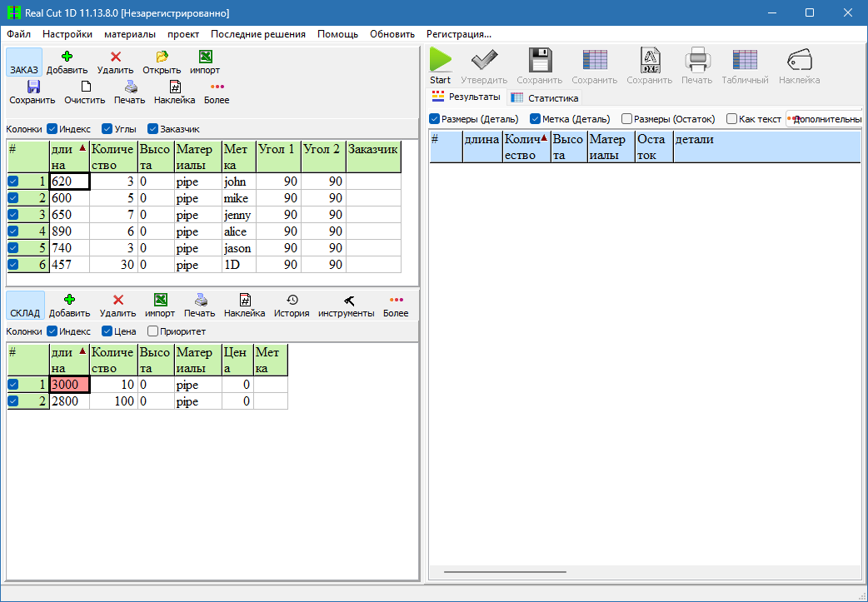Click the История clock icon in stock toolbar
The image size is (868, 602).
[x=292, y=301]
